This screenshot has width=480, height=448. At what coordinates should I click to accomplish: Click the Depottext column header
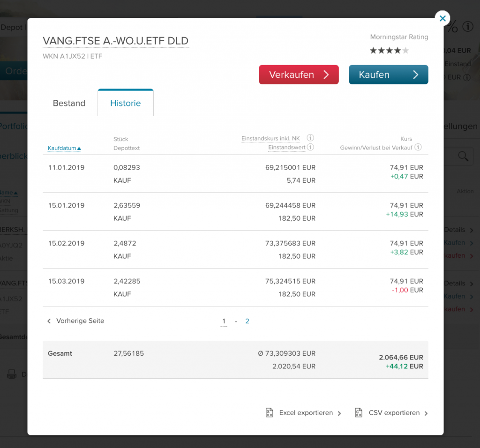point(127,148)
